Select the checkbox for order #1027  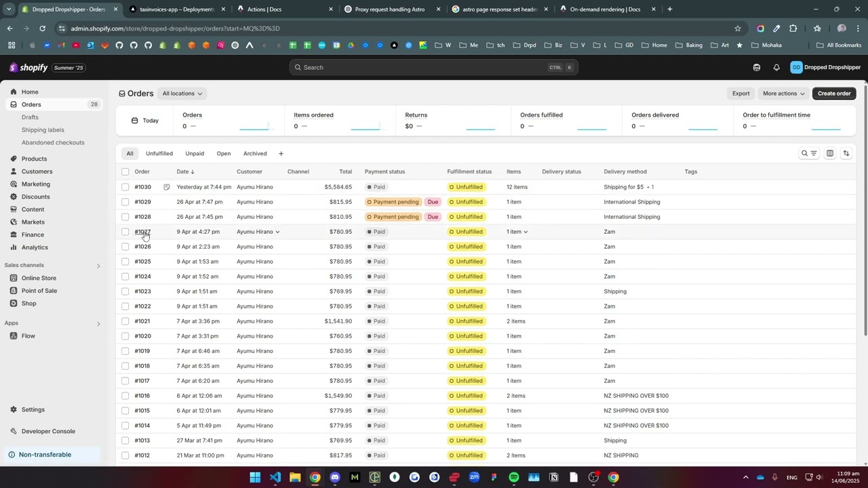click(125, 232)
